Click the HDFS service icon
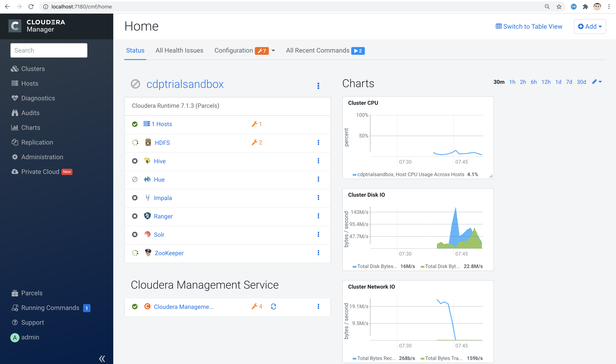Image resolution: width=616 pixels, height=364 pixels. coord(147,142)
